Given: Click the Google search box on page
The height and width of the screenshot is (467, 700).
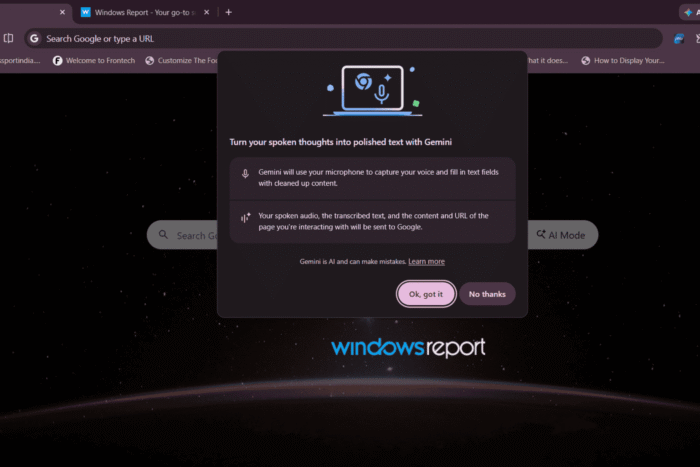Looking at the screenshot, I should [x=372, y=235].
